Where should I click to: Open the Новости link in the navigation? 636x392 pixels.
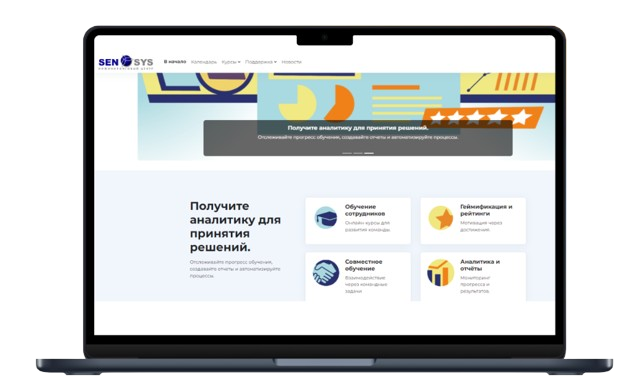pyautogui.click(x=291, y=62)
